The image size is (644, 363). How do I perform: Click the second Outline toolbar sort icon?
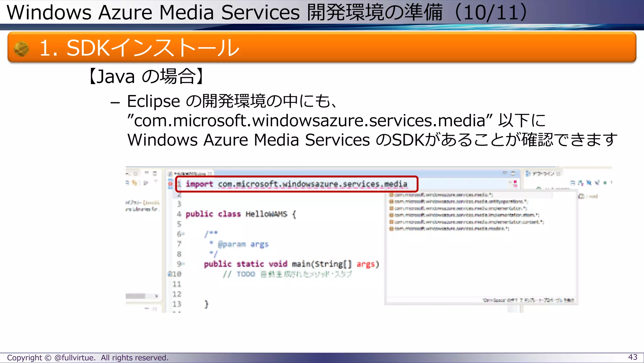tap(580, 183)
